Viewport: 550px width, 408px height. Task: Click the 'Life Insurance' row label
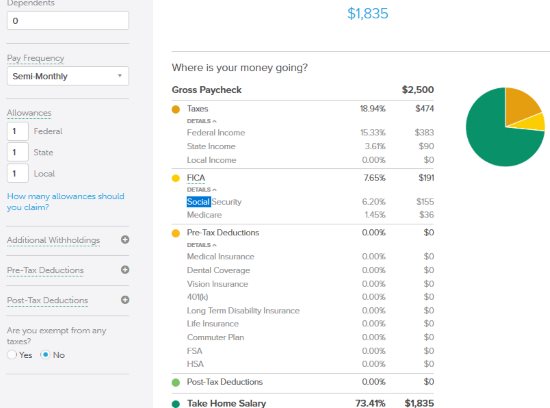[x=213, y=323]
